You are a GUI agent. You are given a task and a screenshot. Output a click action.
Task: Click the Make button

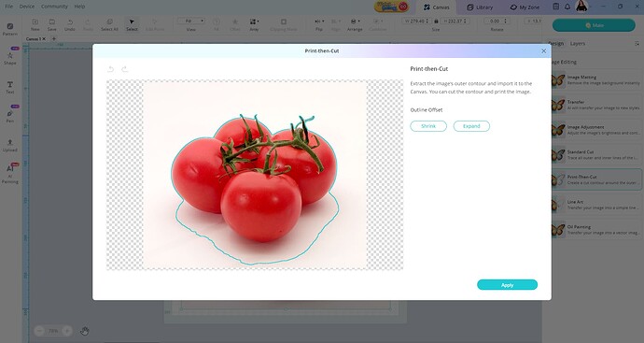(x=594, y=25)
